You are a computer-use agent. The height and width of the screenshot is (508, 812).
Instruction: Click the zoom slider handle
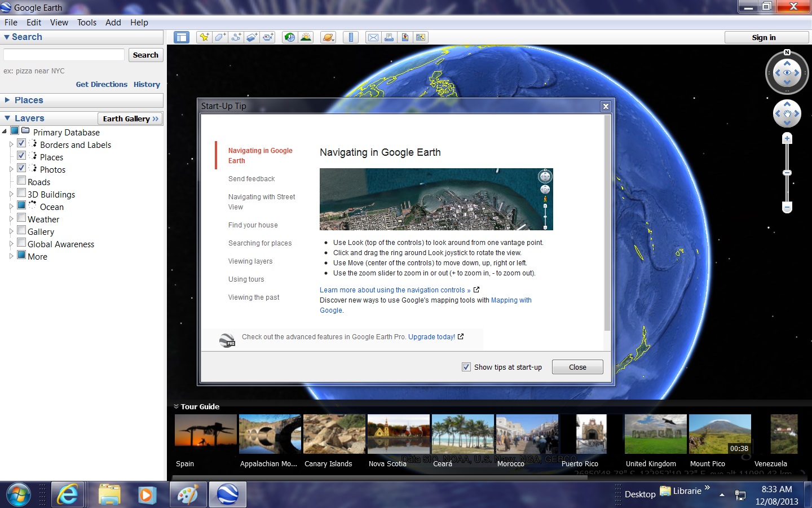point(787,173)
